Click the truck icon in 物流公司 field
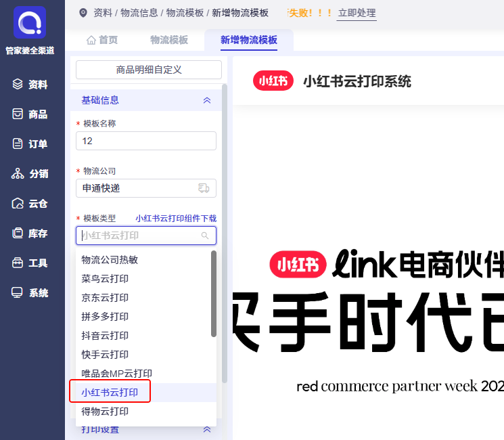Screen dimensions: 504x440 [204, 188]
